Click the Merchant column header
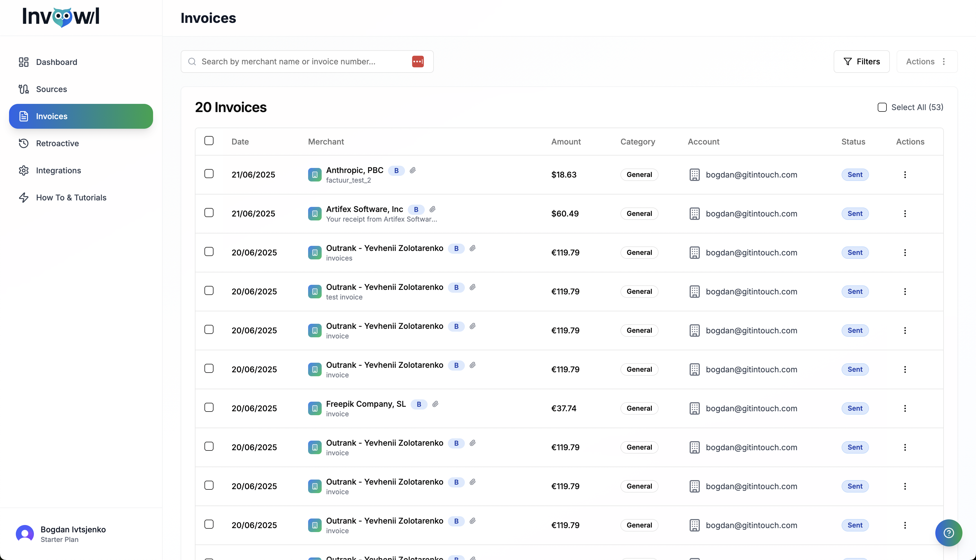 (x=326, y=141)
